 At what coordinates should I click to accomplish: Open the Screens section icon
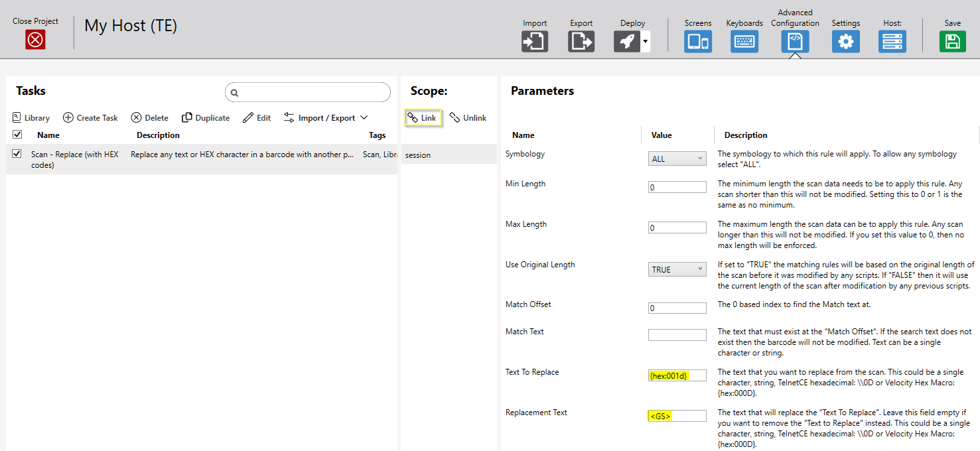pos(698,42)
